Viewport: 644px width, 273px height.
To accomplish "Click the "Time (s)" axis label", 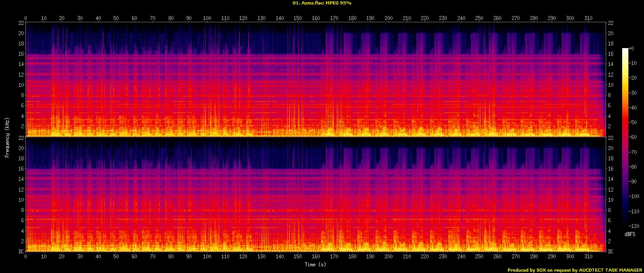I will (x=316, y=265).
